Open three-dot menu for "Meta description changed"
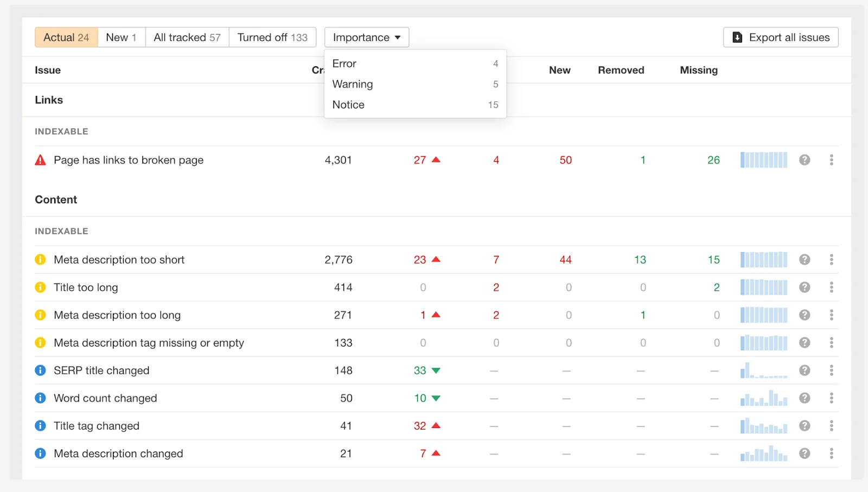Viewport: 868px width, 492px height. (x=831, y=453)
